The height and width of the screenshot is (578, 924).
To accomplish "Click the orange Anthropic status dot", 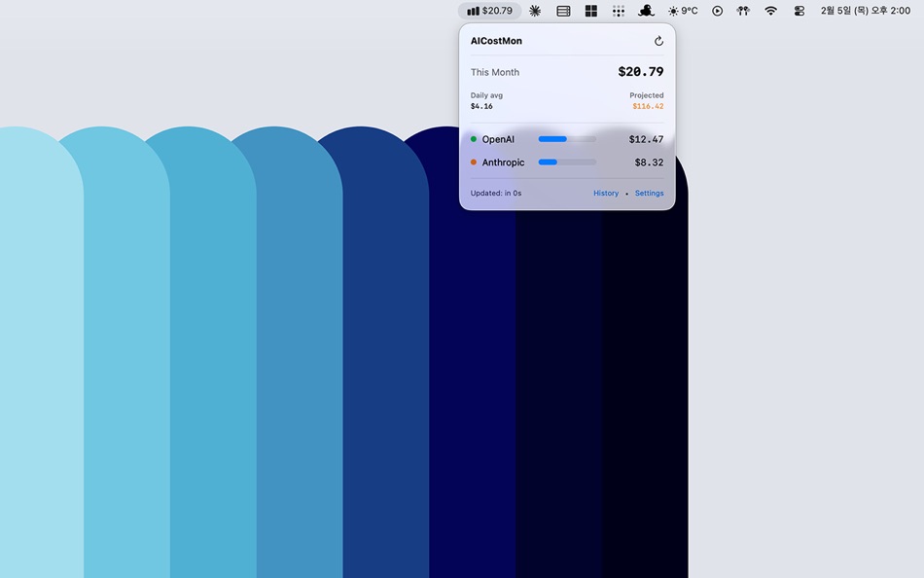I will coord(474,163).
